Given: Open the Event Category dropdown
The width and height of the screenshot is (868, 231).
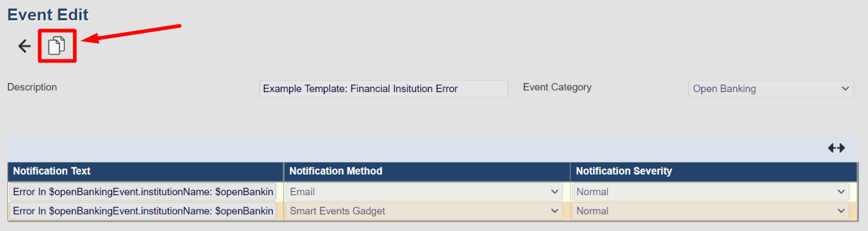Looking at the screenshot, I should click(771, 89).
